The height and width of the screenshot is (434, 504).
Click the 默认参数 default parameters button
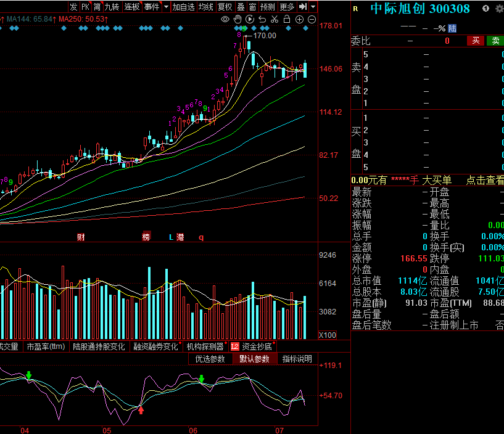pos(254,359)
